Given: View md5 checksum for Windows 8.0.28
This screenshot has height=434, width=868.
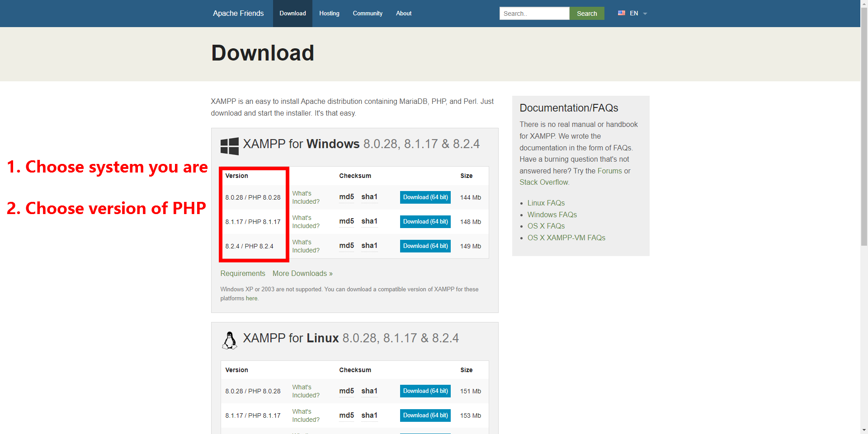Looking at the screenshot, I should point(347,197).
